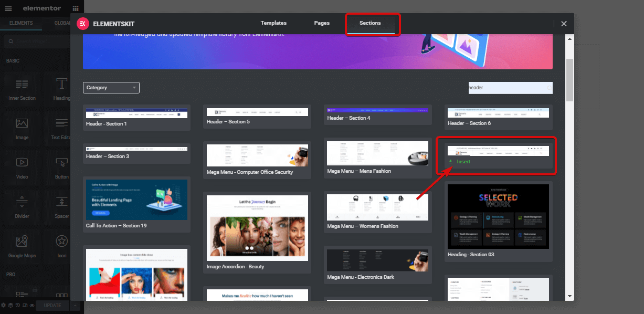Select the Spacer widget
644x314 pixels.
tap(62, 207)
